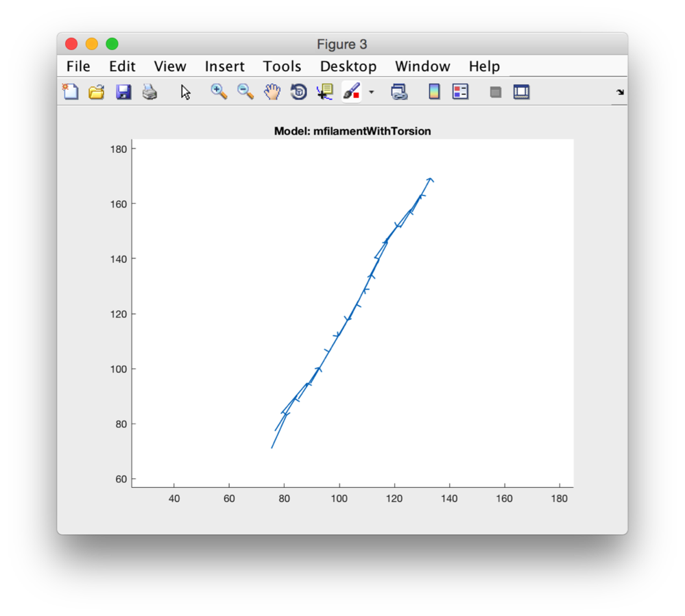Open the Desktop menu
Image resolution: width=685 pixels, height=616 pixels.
point(348,66)
